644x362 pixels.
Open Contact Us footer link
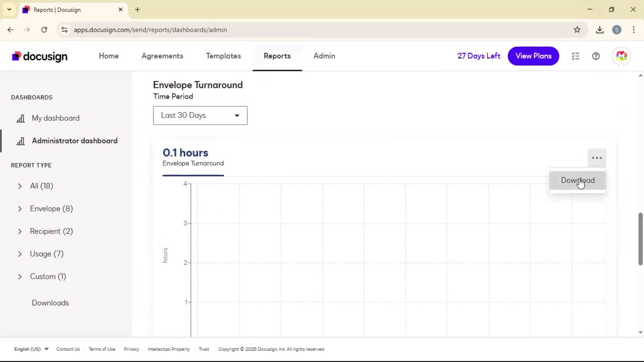(x=68, y=349)
